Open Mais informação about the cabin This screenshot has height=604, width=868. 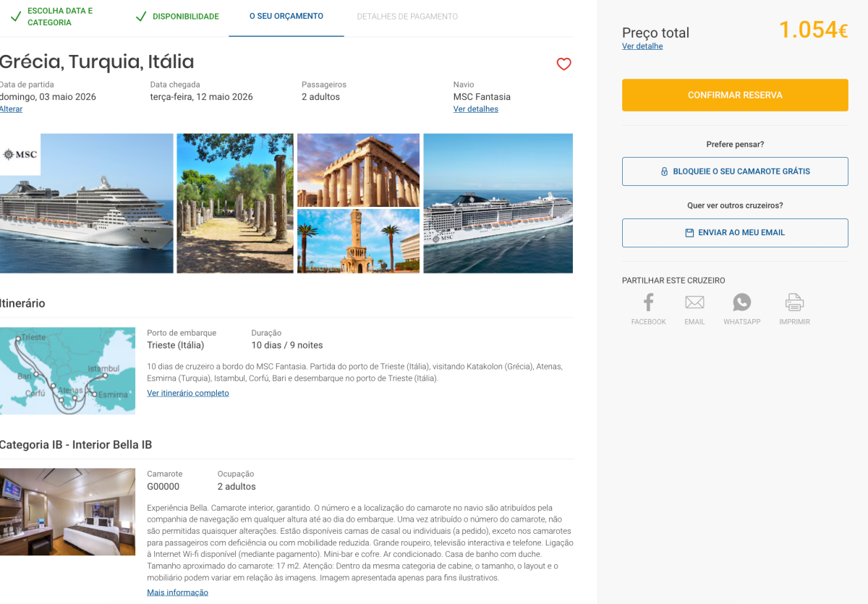click(x=177, y=593)
